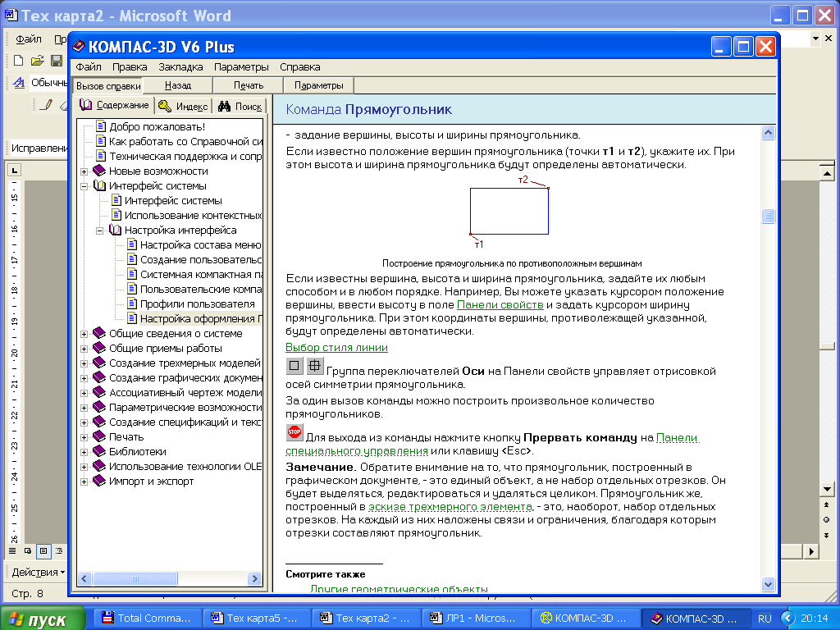Open the Параметры menu in menu bar
This screenshot has height=630, width=840.
point(241,67)
